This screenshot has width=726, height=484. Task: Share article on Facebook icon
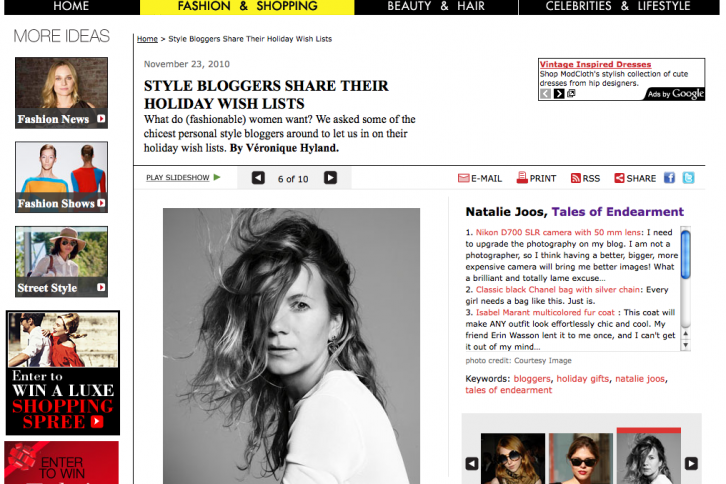[x=669, y=178]
